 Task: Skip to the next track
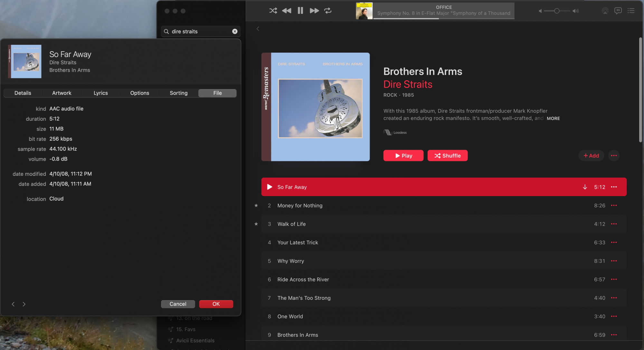click(x=314, y=11)
